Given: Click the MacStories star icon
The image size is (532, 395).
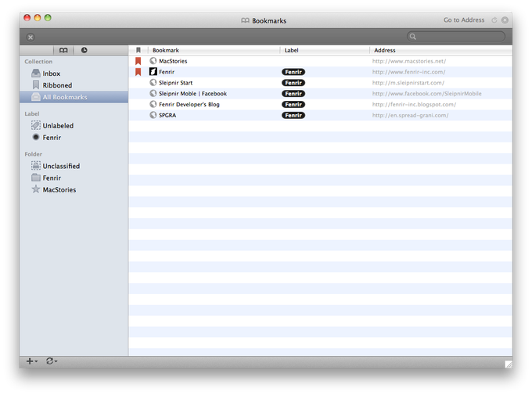Looking at the screenshot, I should tap(36, 189).
